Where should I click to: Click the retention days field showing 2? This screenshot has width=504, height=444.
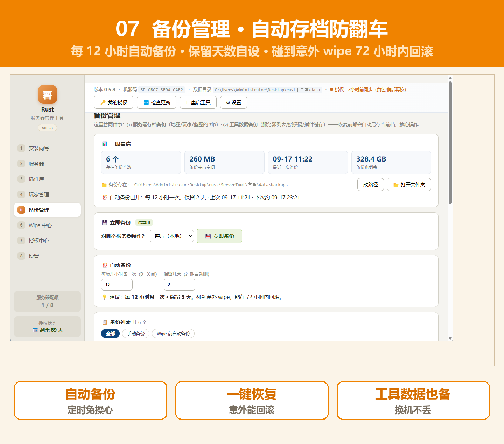pos(180,285)
